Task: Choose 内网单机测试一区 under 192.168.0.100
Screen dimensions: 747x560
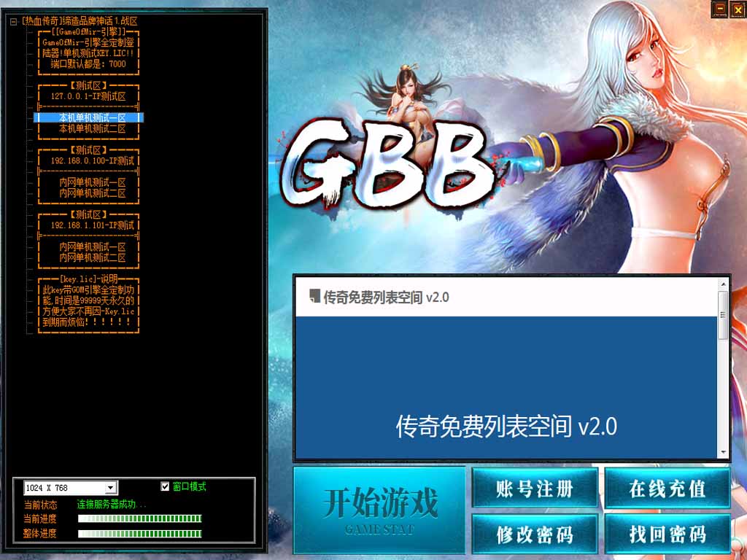Action: (x=92, y=182)
